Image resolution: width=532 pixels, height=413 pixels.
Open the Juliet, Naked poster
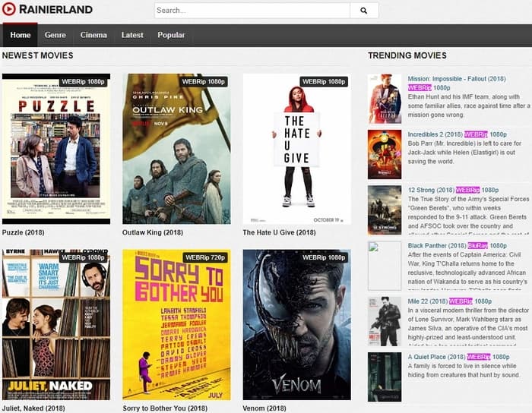[56, 325]
